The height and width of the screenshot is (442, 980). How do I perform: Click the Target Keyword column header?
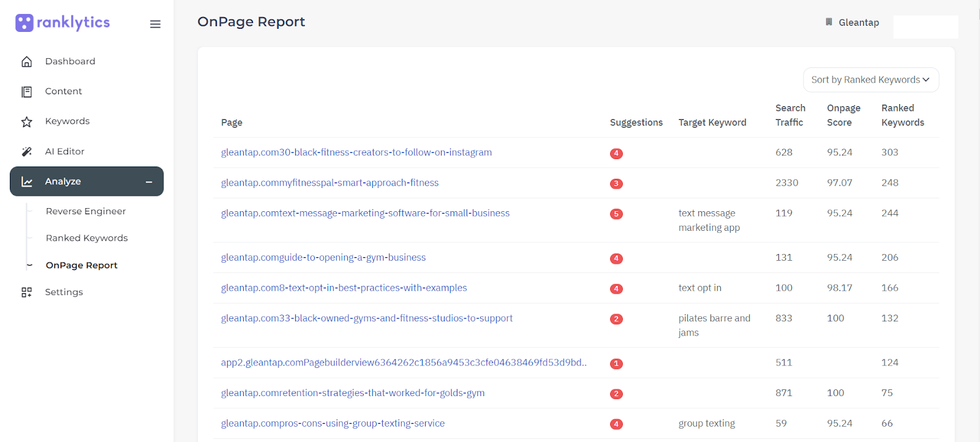click(712, 122)
